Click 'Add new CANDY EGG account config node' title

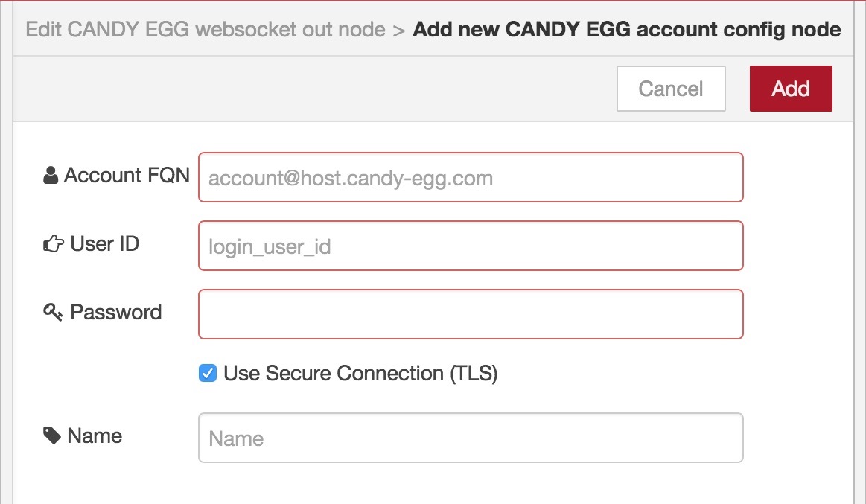click(x=627, y=29)
